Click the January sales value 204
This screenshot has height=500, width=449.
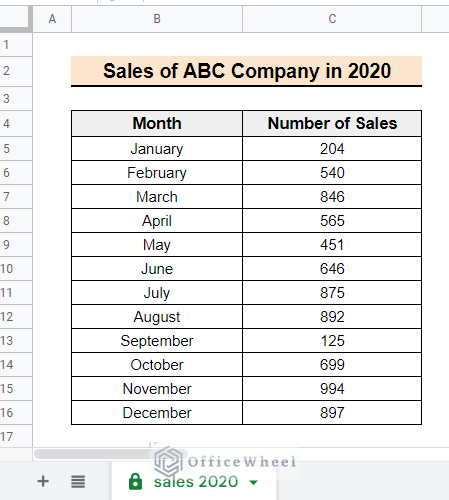click(332, 149)
